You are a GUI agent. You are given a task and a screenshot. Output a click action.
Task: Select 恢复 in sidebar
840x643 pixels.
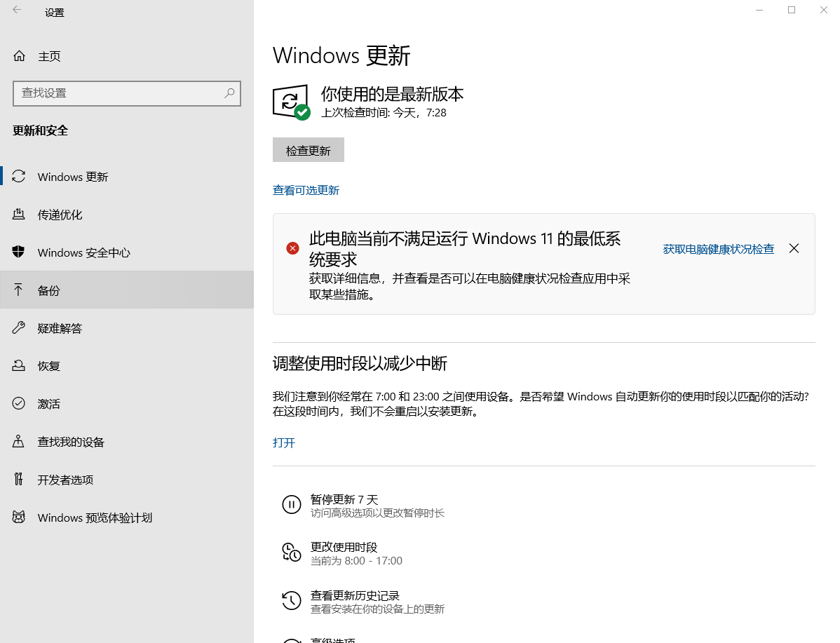pyautogui.click(x=49, y=366)
